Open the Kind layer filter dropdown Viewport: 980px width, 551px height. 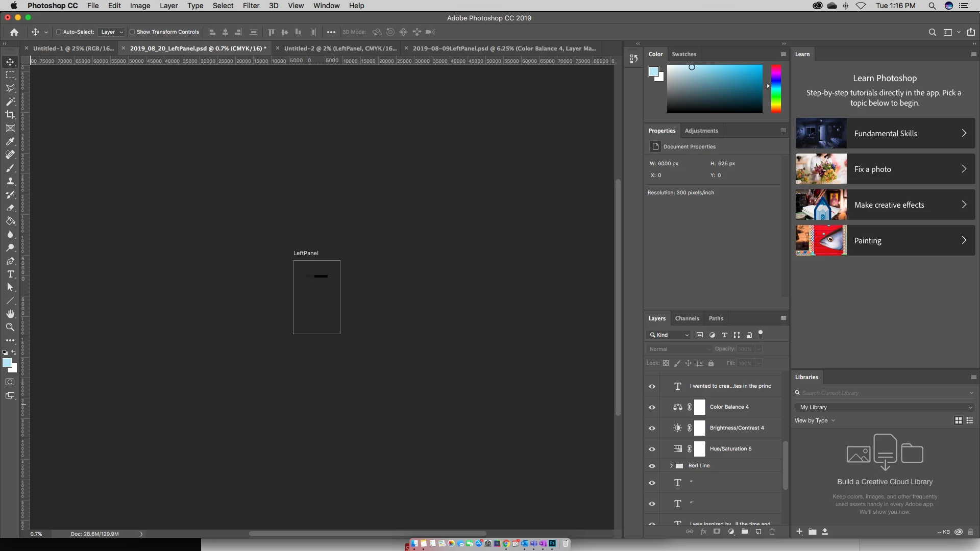click(x=670, y=335)
